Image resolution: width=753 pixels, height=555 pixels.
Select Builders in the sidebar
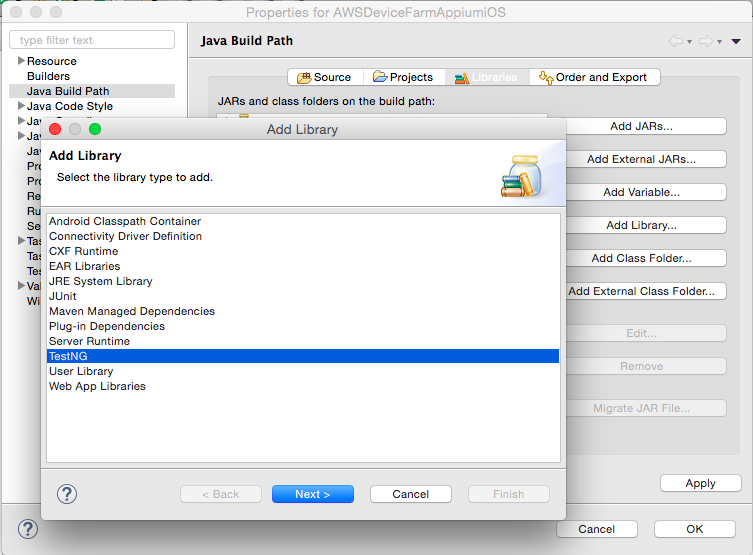coord(49,76)
